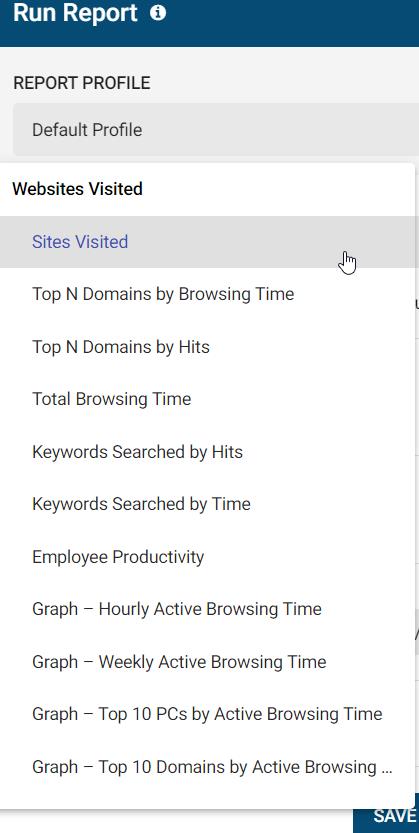This screenshot has width=419, height=833.
Task: Click the blue Run Report header bar
Action: click(x=209, y=23)
